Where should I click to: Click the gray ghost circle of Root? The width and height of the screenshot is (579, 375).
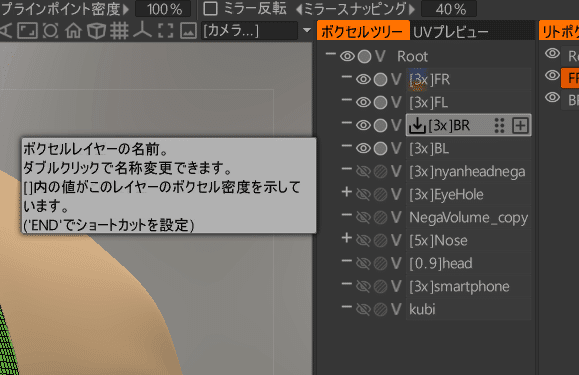364,56
